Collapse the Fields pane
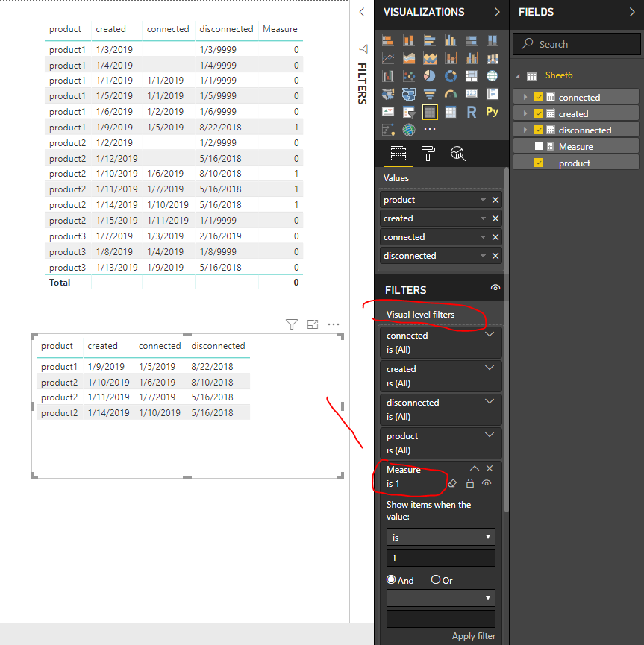Screen dimensions: 644x645 coord(632,12)
